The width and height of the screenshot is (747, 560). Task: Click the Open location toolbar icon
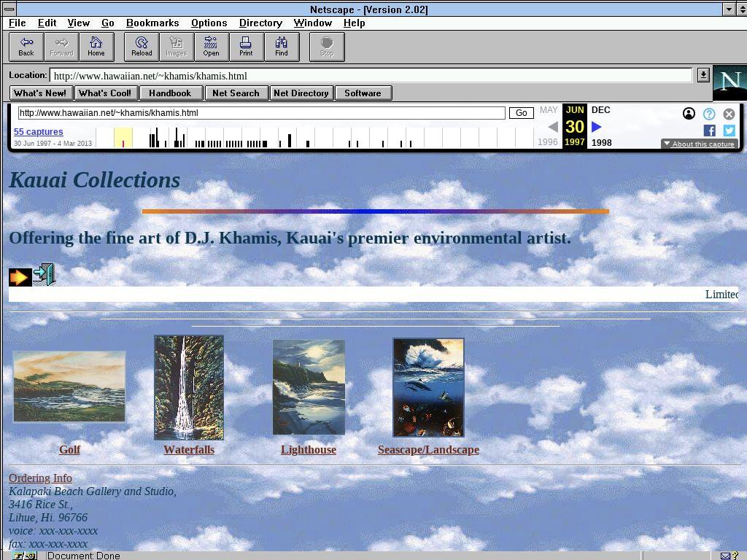pos(211,47)
